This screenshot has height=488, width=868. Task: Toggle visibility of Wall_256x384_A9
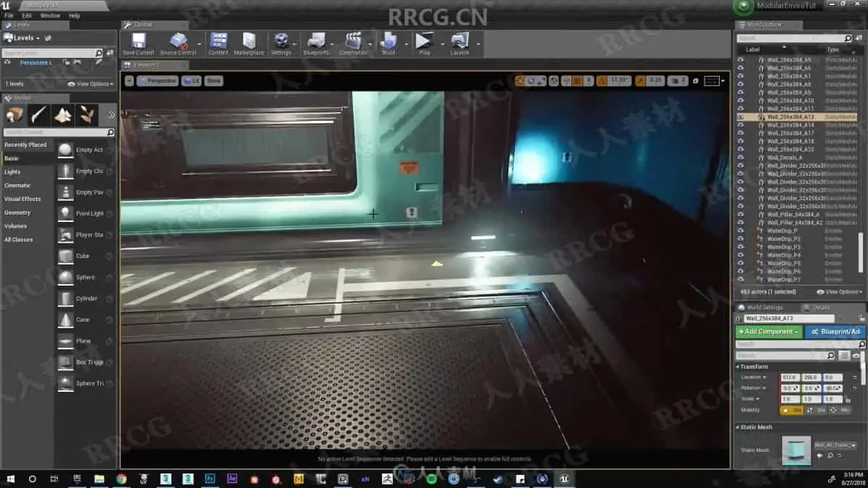pos(740,93)
